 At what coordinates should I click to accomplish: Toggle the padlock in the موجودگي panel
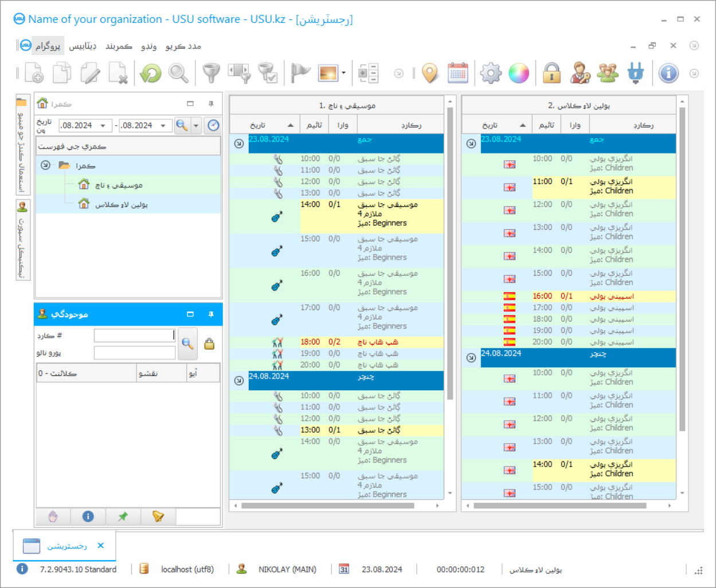[x=209, y=343]
